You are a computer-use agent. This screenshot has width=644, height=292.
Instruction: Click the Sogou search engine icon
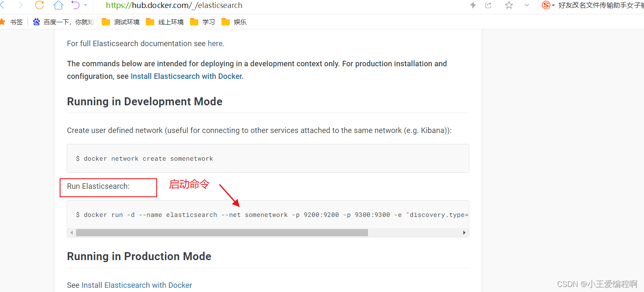pyautogui.click(x=546, y=5)
